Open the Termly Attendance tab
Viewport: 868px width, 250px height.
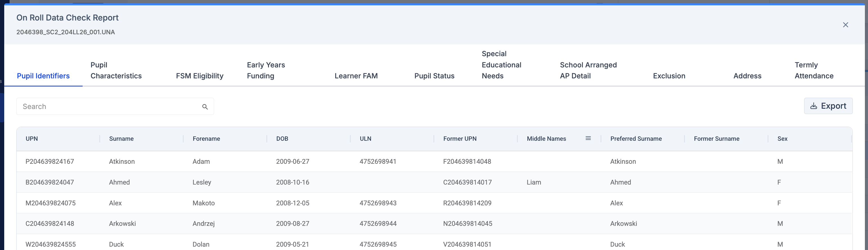[814, 70]
